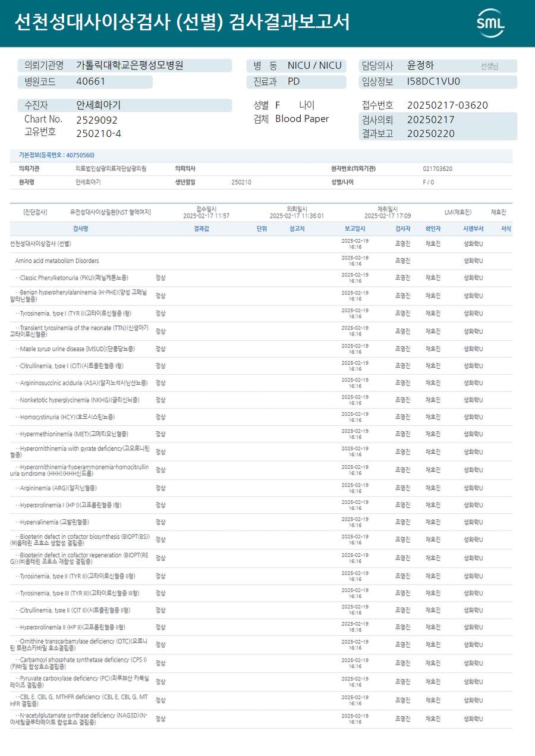Click the 보고일시 column header
The width and height of the screenshot is (535, 756).
(355, 228)
